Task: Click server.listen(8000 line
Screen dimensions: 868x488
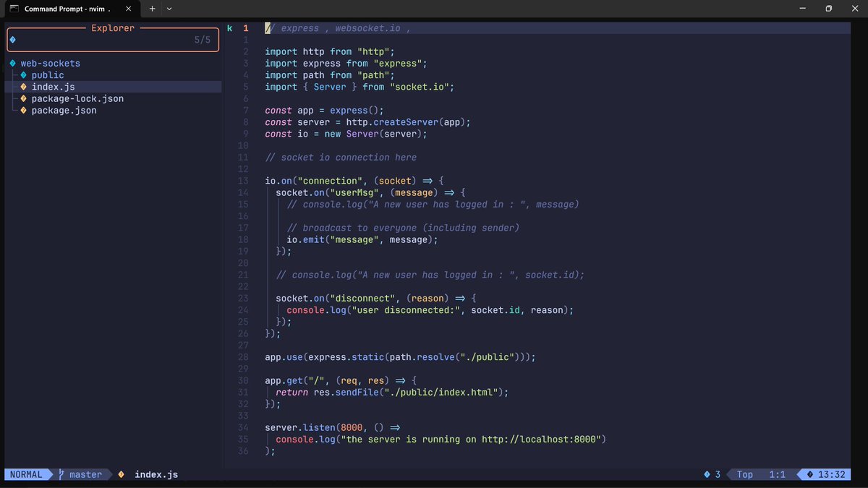Action: coord(333,427)
